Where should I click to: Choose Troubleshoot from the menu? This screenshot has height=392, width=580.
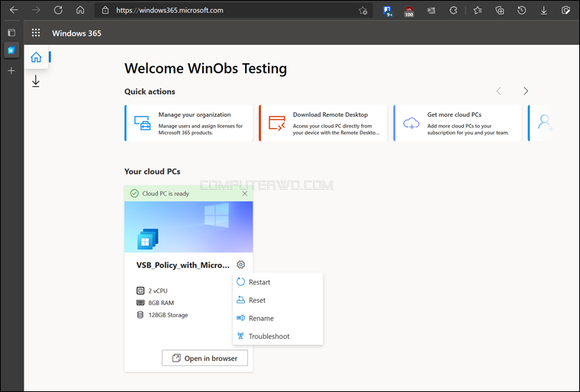click(x=278, y=336)
